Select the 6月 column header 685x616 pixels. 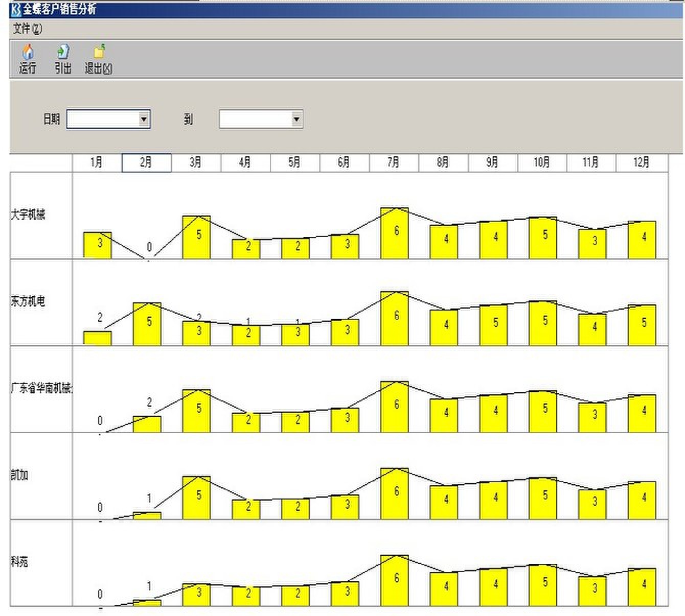coord(345,162)
